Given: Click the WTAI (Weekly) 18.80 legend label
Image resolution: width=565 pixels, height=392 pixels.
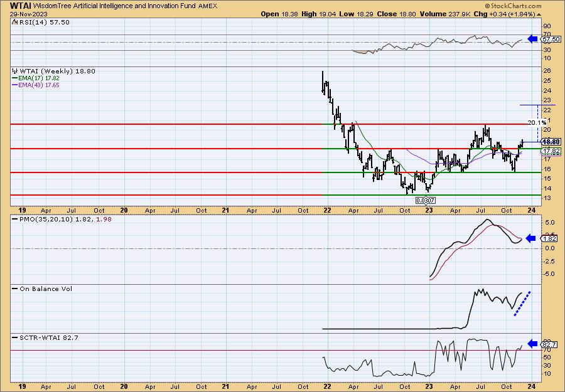Looking at the screenshot, I should pyautogui.click(x=57, y=71).
